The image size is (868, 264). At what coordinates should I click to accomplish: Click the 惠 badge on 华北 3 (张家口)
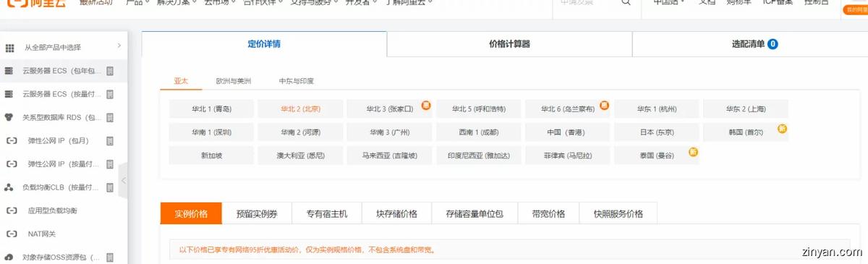(426, 106)
